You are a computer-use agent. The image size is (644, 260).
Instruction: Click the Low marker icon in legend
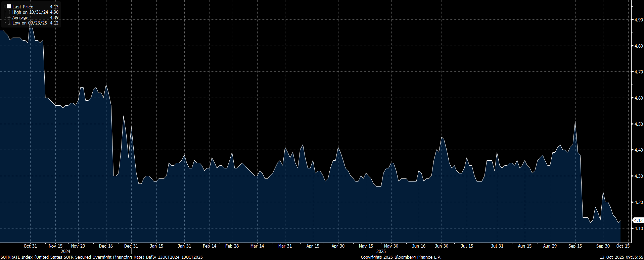coord(9,23)
